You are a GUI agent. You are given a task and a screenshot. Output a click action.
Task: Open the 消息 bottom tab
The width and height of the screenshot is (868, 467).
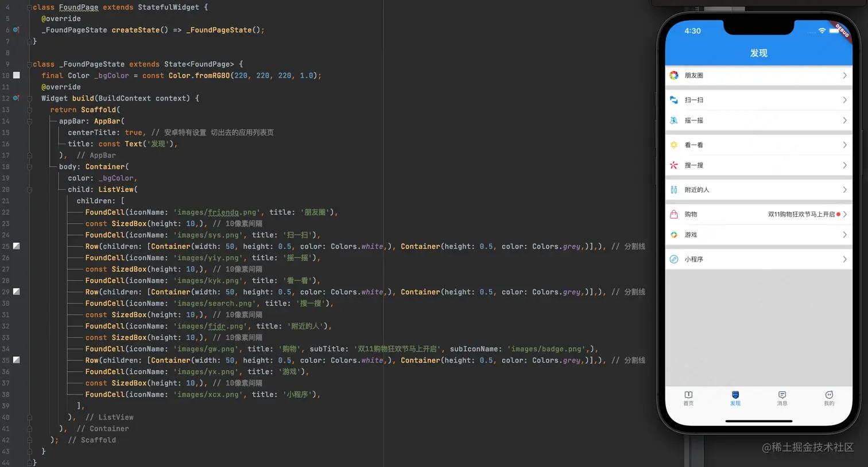(782, 398)
